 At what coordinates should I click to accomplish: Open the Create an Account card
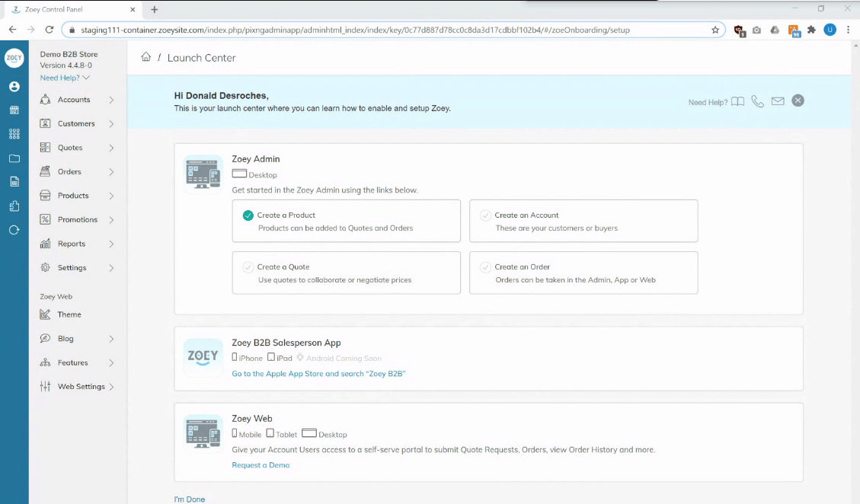[x=583, y=221]
